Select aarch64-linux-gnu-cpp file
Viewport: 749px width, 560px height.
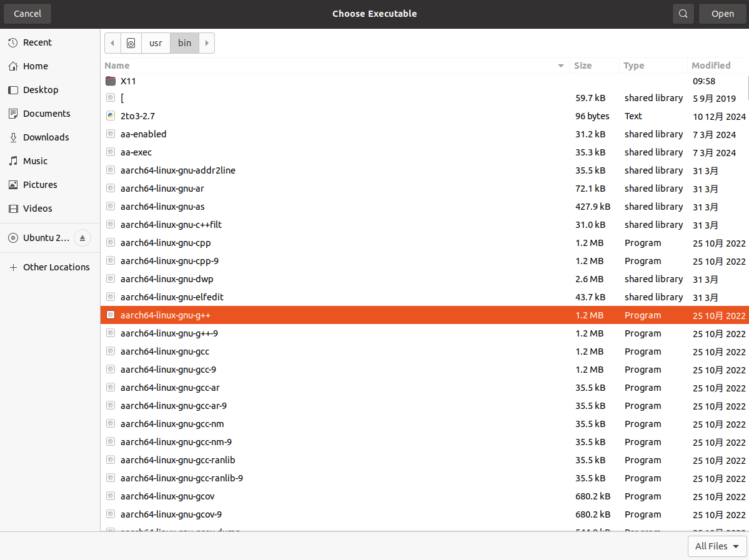pos(424,243)
